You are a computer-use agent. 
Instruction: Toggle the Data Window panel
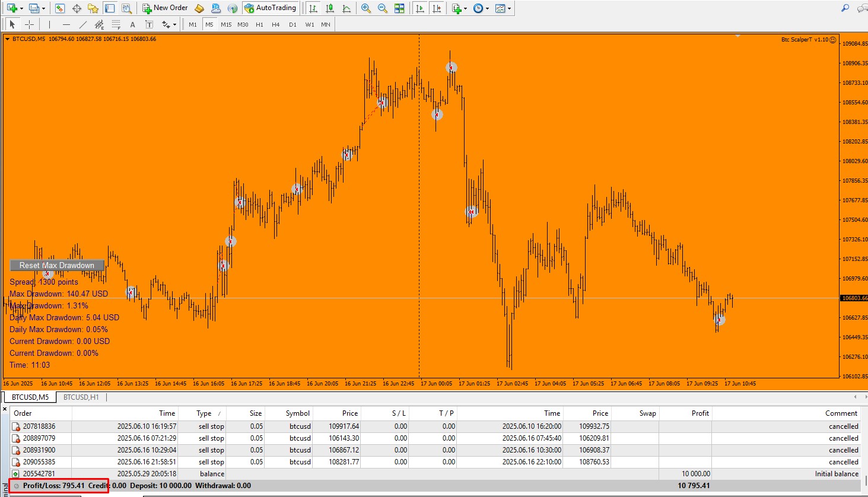tap(77, 8)
